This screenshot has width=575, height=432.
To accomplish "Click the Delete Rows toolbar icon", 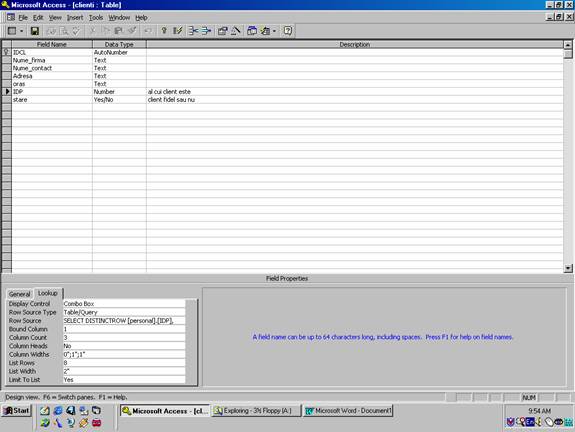I will point(206,31).
